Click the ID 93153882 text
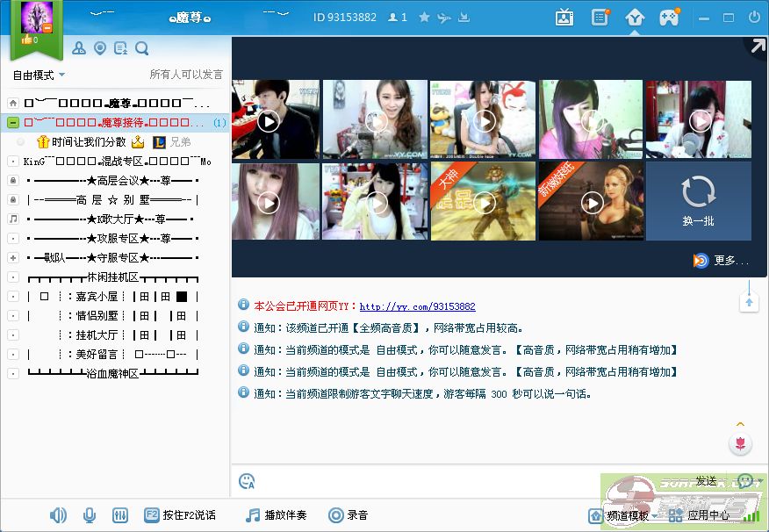Viewport: 769px width, 532px height. [x=345, y=18]
